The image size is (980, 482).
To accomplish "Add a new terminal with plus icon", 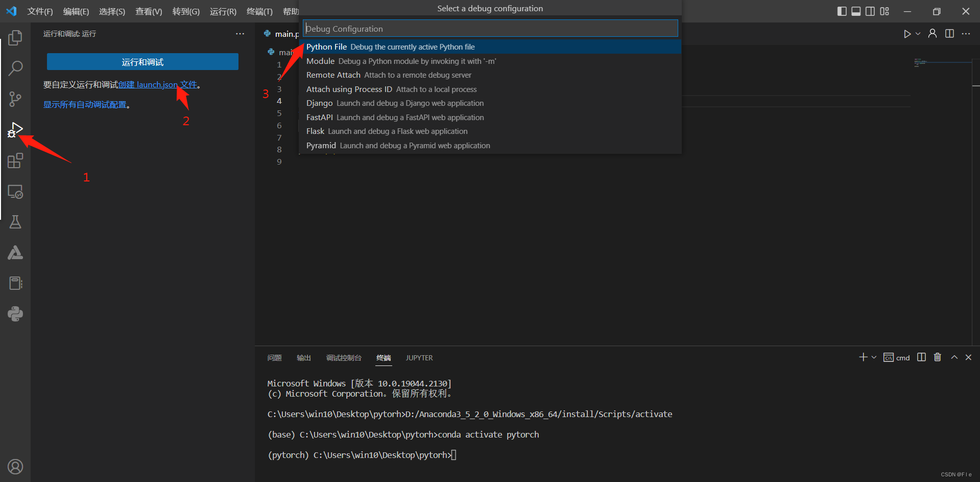I will pos(863,357).
